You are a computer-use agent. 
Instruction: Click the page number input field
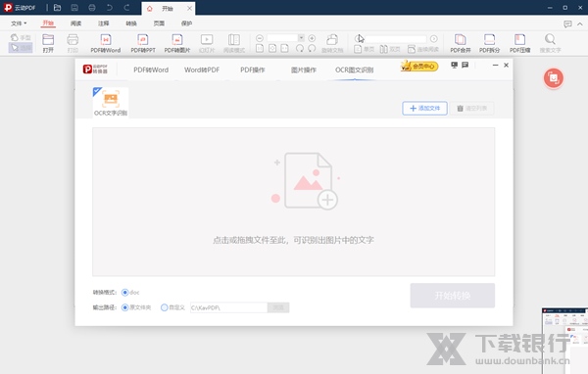click(x=396, y=38)
